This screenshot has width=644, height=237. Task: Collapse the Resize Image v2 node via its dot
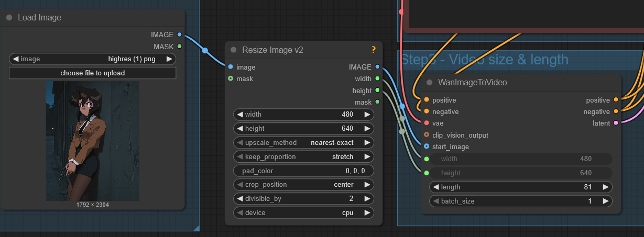point(233,50)
